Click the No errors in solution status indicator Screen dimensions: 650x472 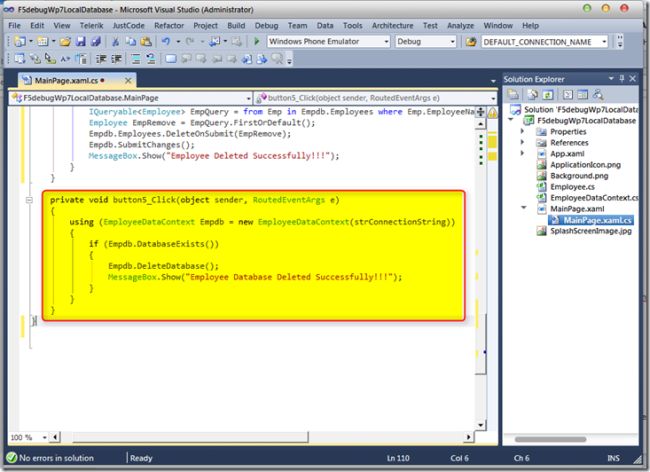pos(50,458)
